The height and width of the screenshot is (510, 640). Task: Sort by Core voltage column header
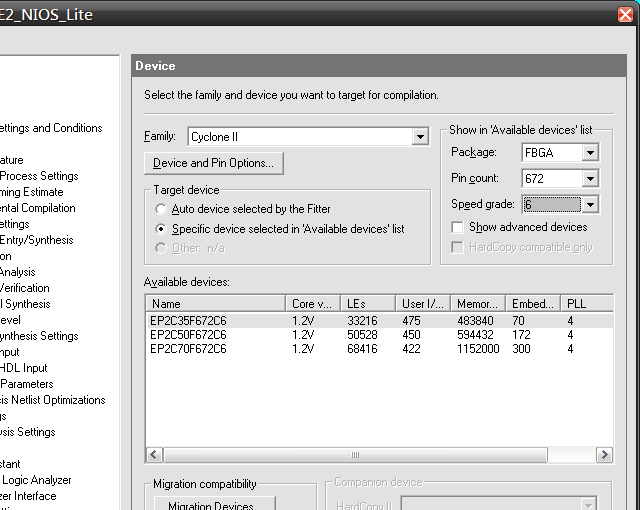tap(313, 304)
